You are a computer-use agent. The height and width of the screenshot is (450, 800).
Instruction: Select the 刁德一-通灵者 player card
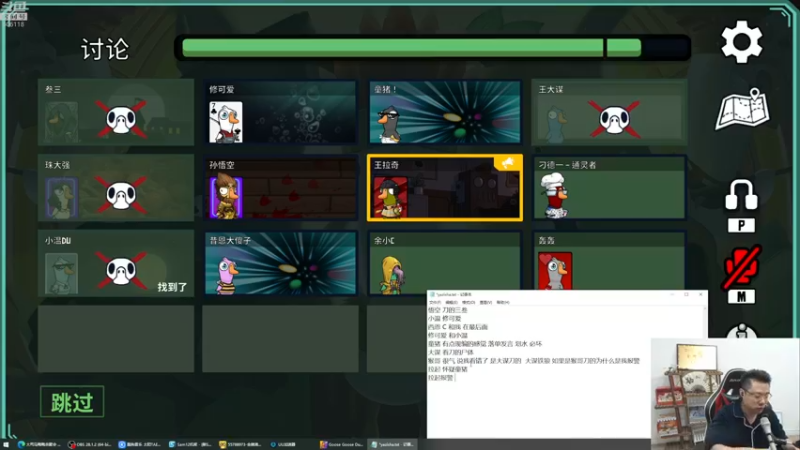[609, 187]
